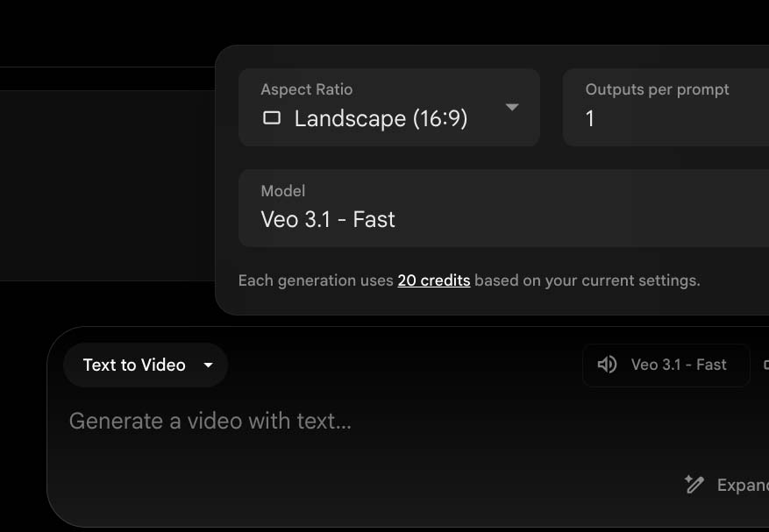Open the Aspect Ratio dropdown arrow

(512, 108)
